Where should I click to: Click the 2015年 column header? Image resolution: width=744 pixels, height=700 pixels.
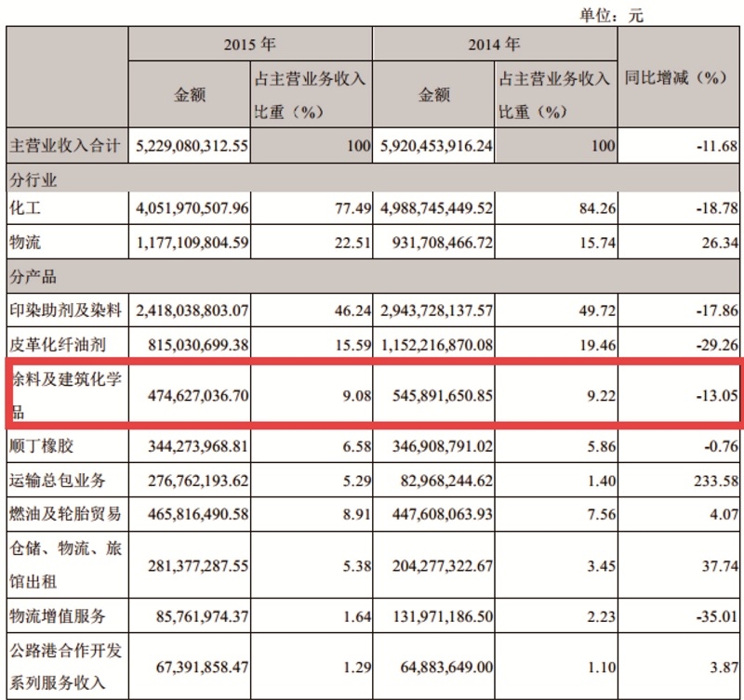(x=249, y=44)
